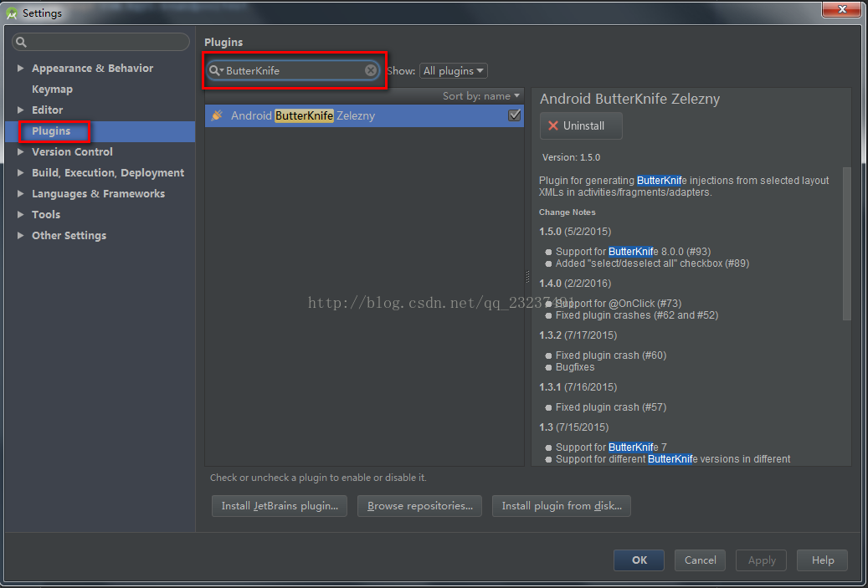This screenshot has width=868, height=588.
Task: Click the "1.3.1 (7/16/2015)" version heading
Action: (578, 386)
